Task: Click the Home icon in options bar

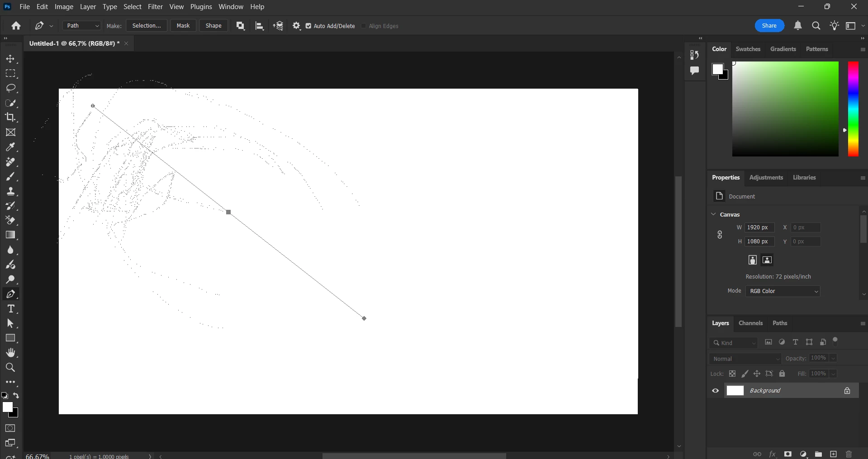Action: point(16,26)
